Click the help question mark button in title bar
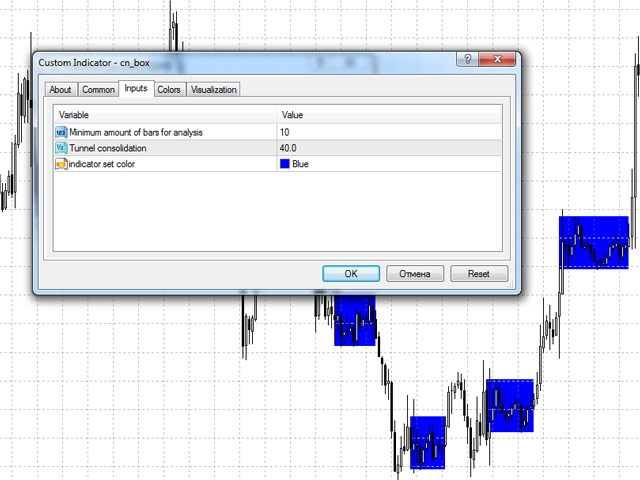This screenshot has height=480, width=640. click(468, 60)
